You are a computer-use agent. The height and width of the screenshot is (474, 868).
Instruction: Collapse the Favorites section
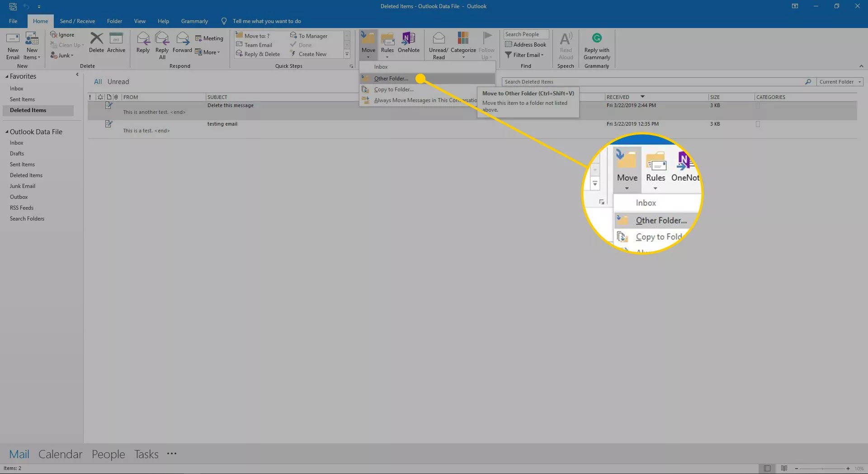7,76
